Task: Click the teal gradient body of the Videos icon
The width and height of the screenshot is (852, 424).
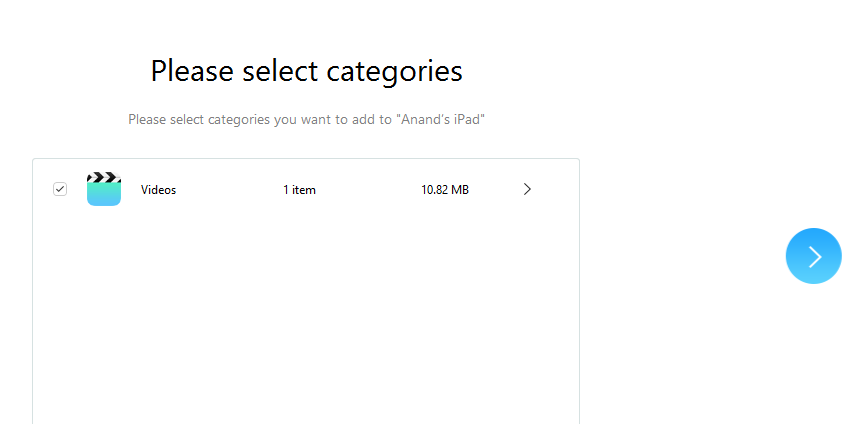Action: [104, 195]
